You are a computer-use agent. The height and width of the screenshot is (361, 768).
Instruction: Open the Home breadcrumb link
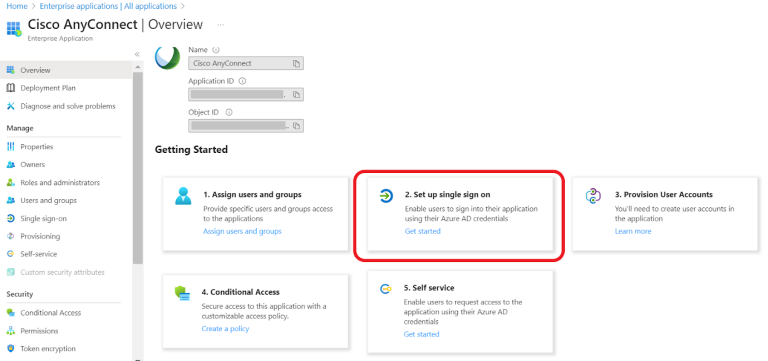click(17, 6)
